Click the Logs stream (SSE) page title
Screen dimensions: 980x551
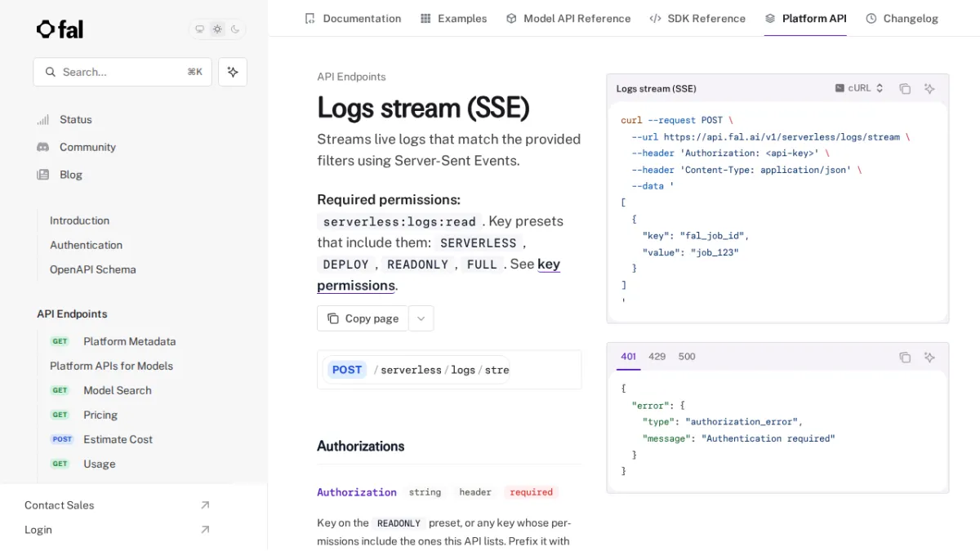(x=423, y=108)
